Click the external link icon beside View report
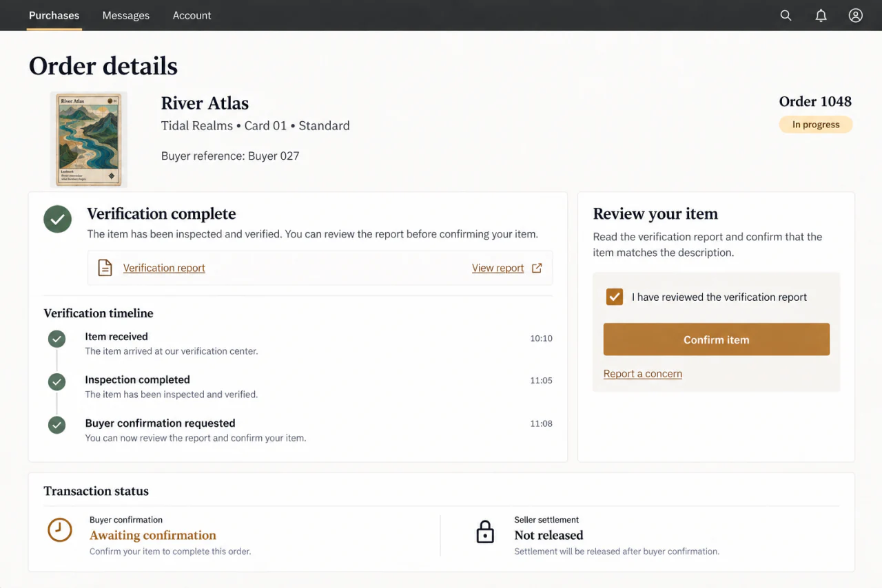 click(537, 268)
